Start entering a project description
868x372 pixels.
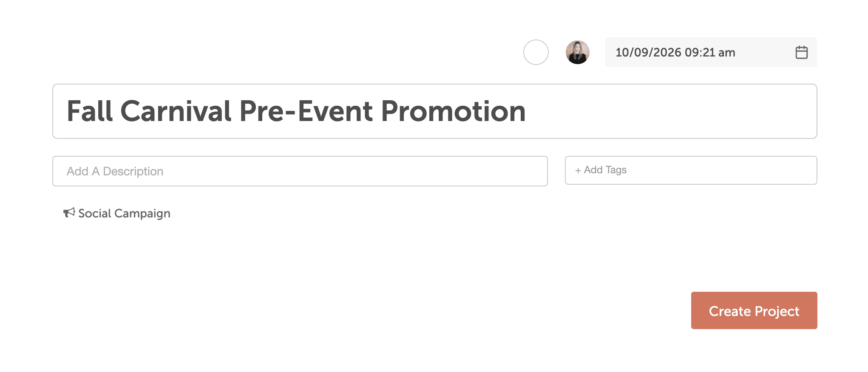coord(300,171)
